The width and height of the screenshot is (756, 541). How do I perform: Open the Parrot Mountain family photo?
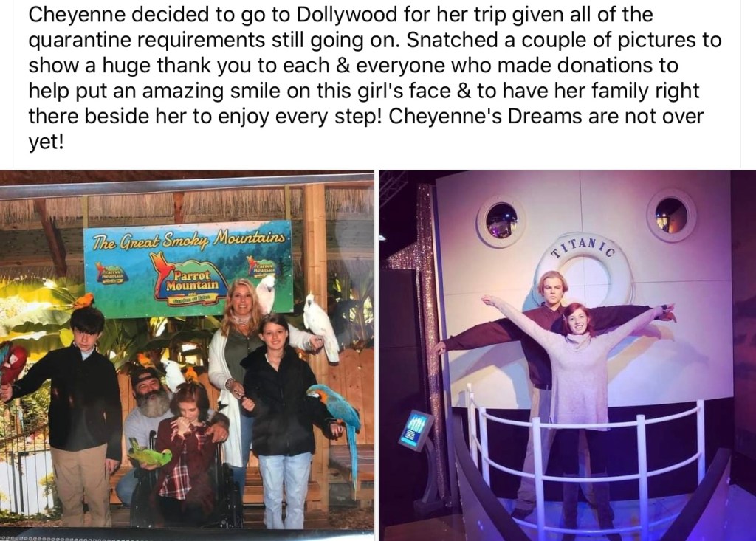(x=187, y=355)
